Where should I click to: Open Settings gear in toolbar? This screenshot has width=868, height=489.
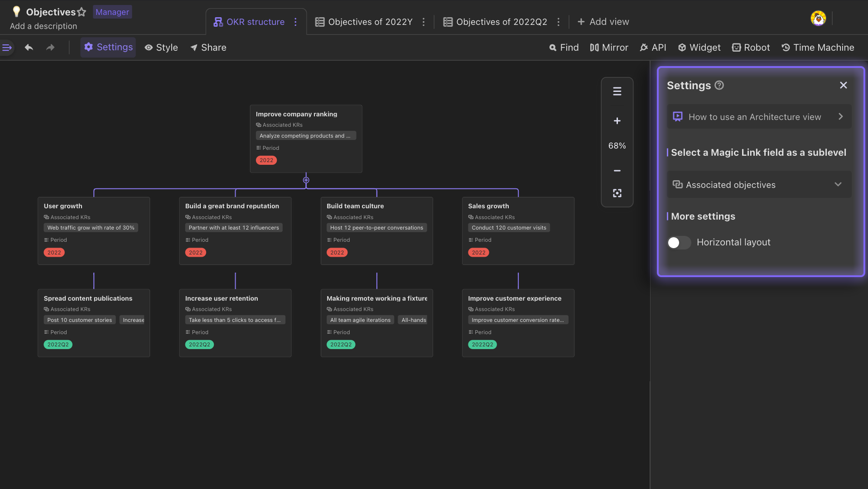[108, 48]
